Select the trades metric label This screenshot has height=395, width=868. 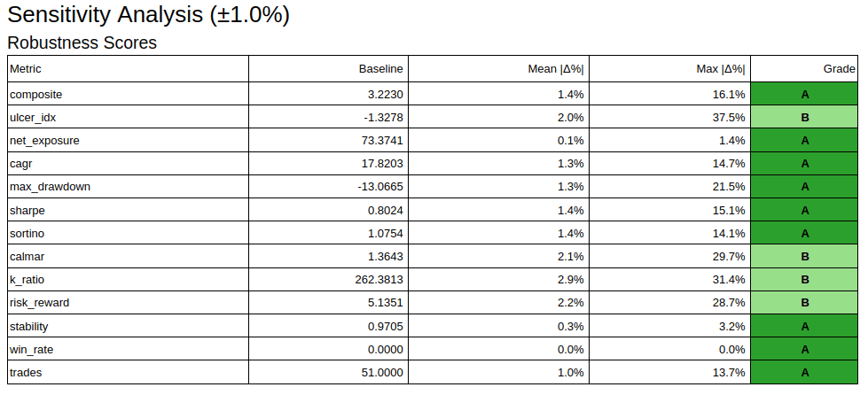click(x=26, y=373)
